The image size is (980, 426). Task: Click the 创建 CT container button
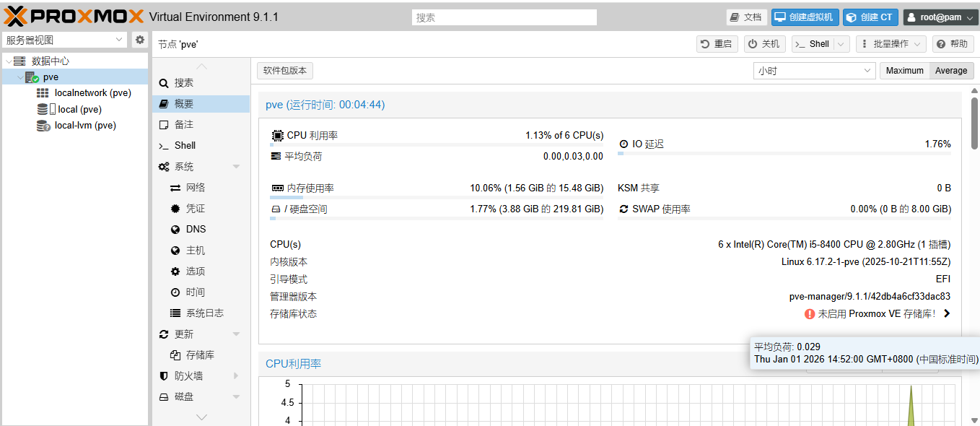[870, 17]
